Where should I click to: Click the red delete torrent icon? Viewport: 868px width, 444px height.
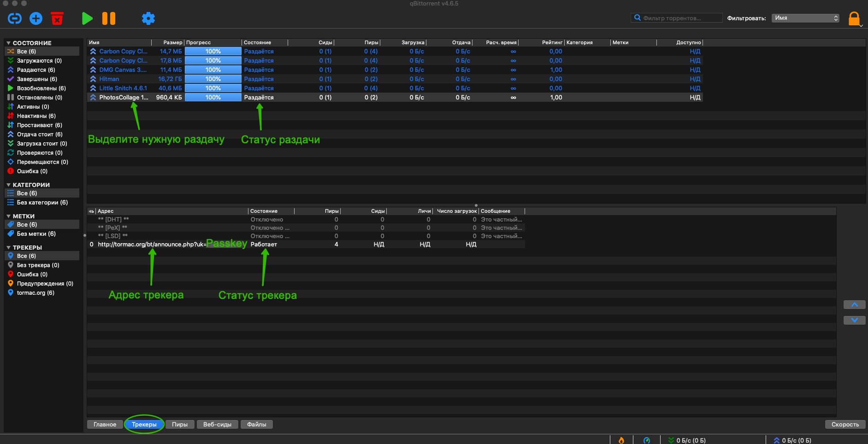coord(57,18)
